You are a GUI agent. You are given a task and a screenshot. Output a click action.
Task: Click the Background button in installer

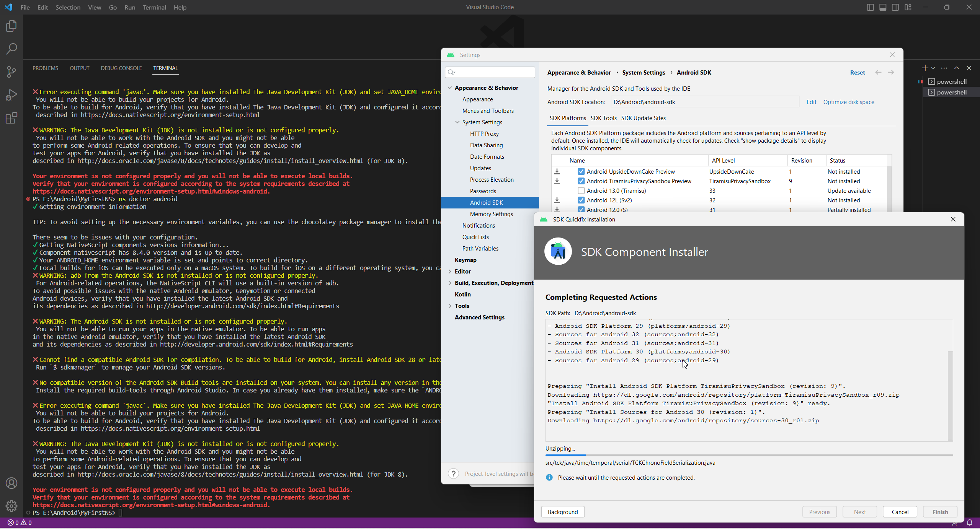click(562, 512)
